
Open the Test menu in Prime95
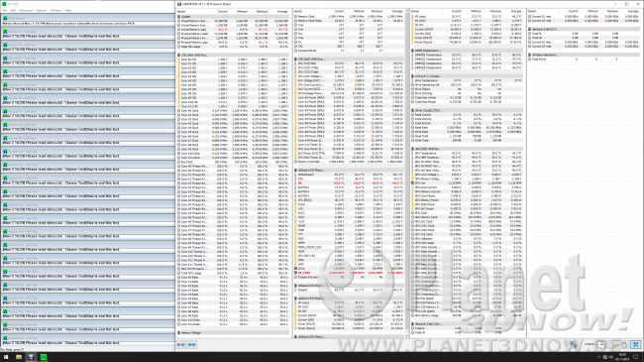pos(5,10)
